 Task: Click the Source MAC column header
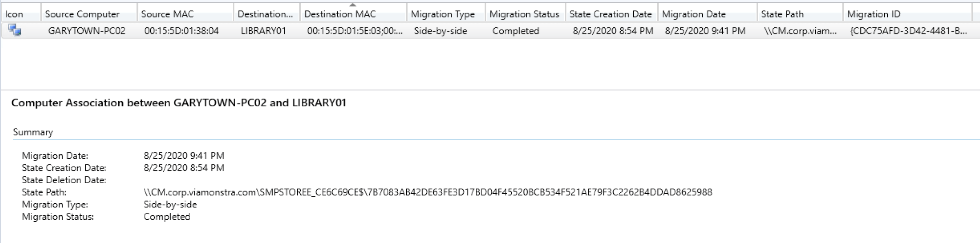(x=167, y=13)
